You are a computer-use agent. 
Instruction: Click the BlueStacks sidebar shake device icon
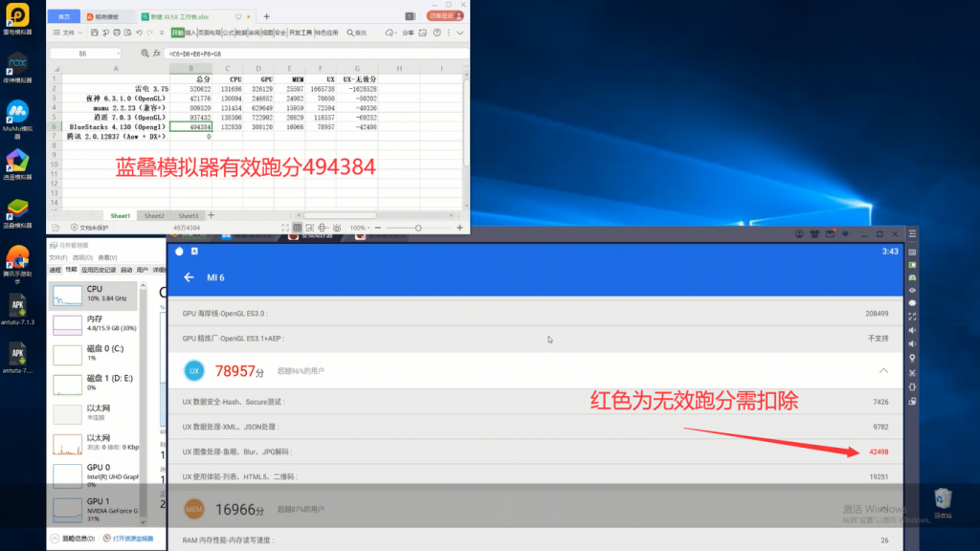912,387
